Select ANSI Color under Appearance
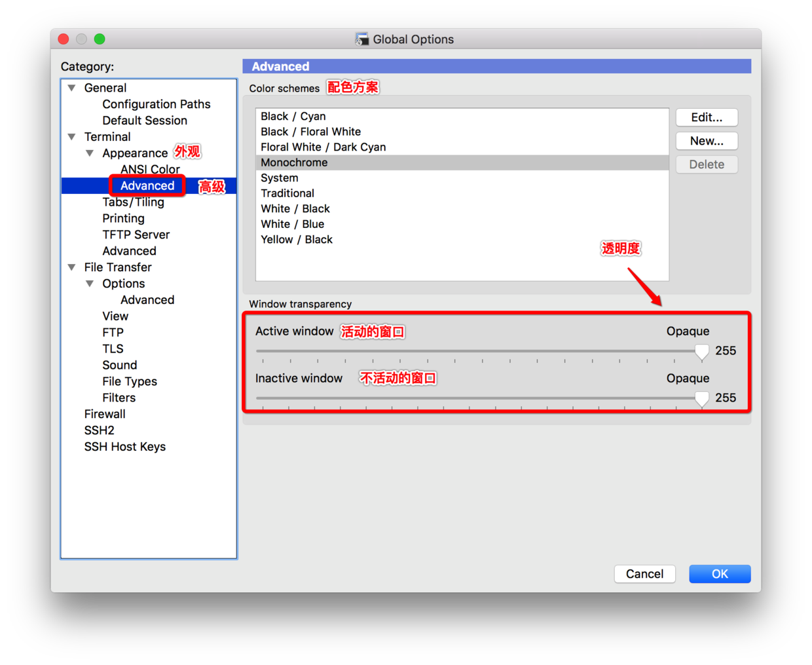Image resolution: width=812 pixels, height=665 pixels. coord(150,169)
